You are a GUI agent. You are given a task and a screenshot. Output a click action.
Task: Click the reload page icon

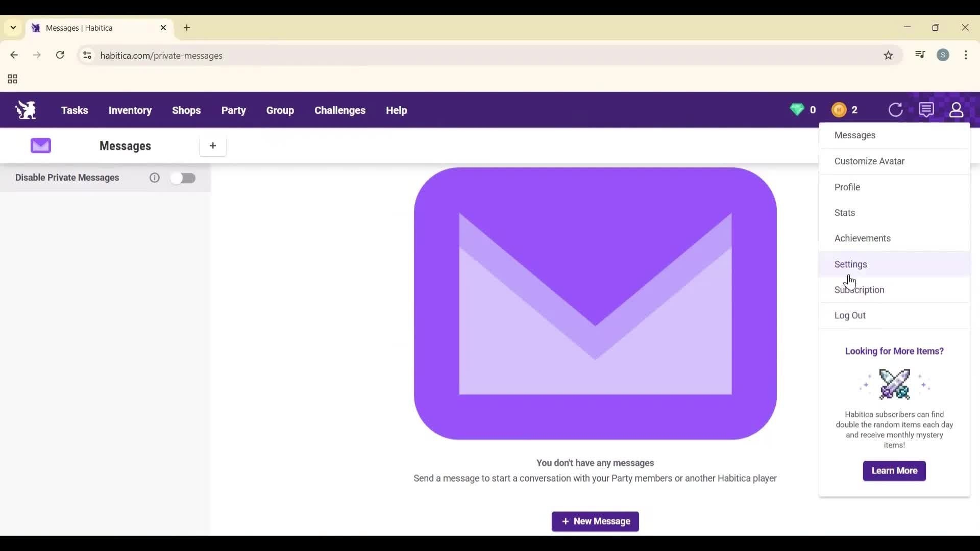pyautogui.click(x=60, y=55)
